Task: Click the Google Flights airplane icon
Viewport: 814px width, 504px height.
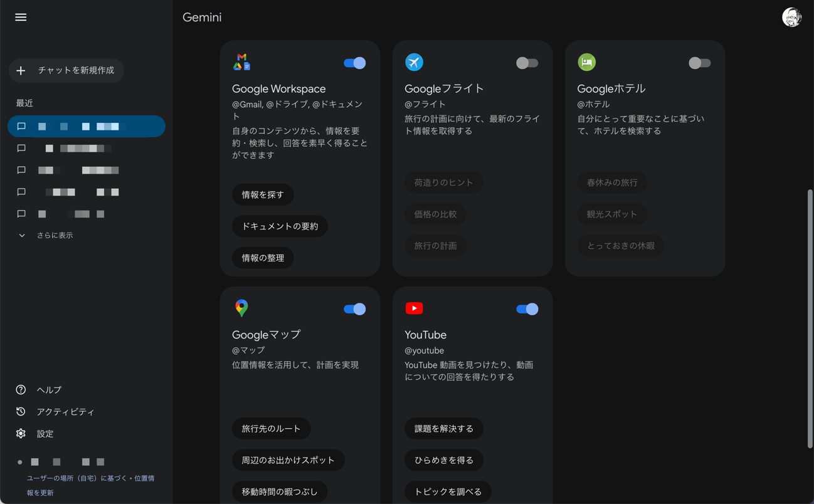Action: pos(414,62)
